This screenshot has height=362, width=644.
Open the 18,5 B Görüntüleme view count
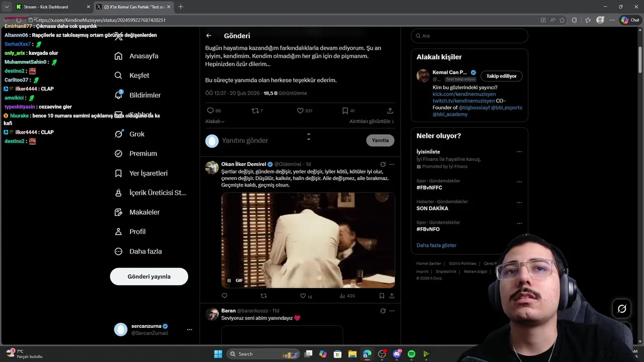[x=285, y=93]
